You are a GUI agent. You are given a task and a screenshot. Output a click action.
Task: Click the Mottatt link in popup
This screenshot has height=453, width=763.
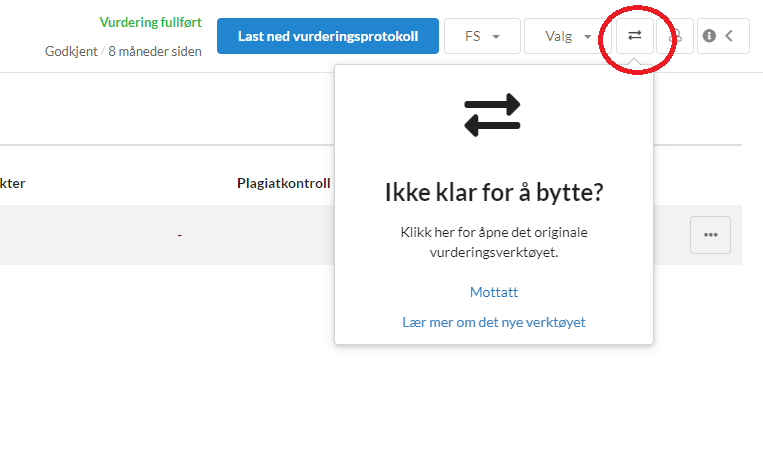(x=494, y=292)
